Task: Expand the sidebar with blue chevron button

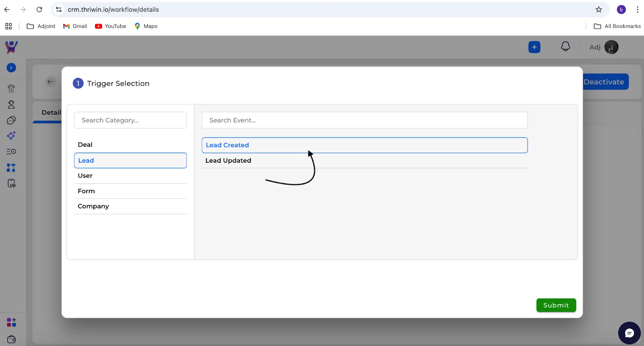Action: pos(11,68)
